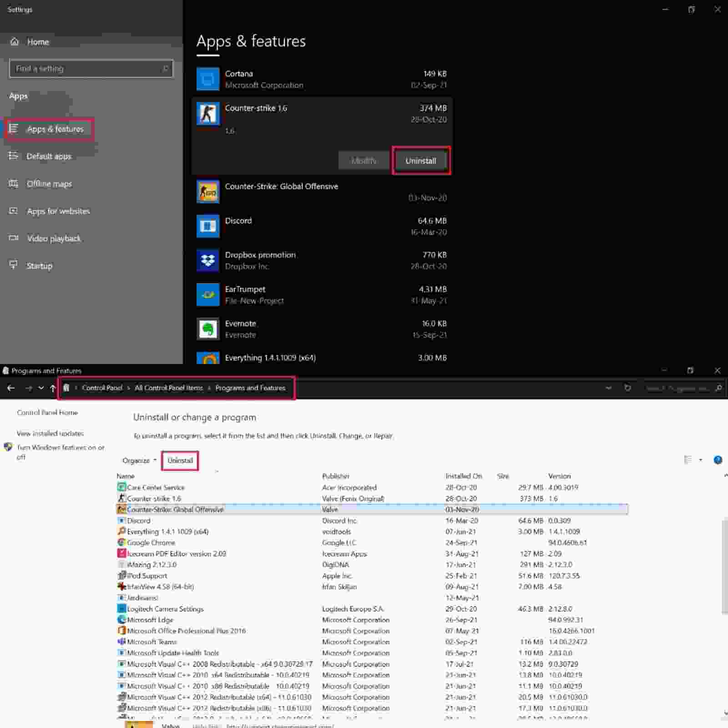Screen dimensions: 728x728
Task: Select Everything 1.4.1.1009 (x64) in Settings list
Action: tap(322, 358)
